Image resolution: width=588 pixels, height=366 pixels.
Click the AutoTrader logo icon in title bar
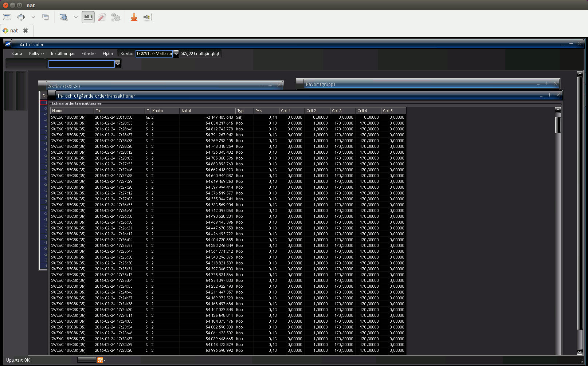click(x=8, y=44)
